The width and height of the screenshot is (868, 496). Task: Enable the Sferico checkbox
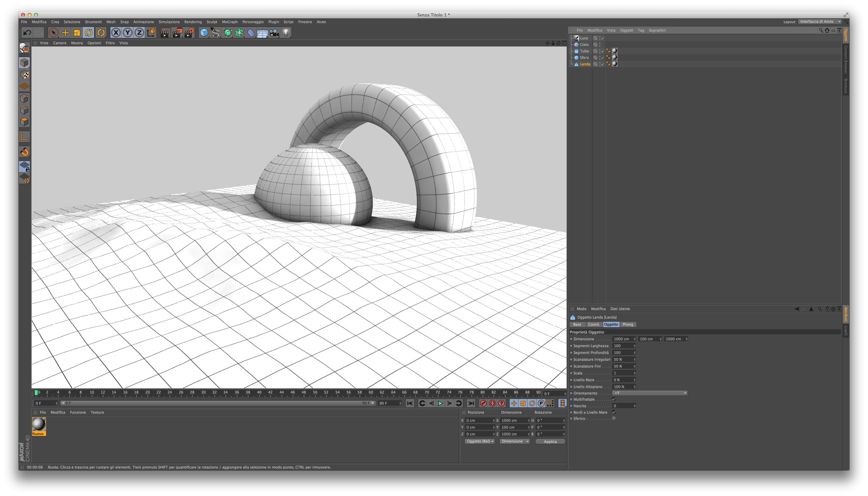(x=614, y=418)
